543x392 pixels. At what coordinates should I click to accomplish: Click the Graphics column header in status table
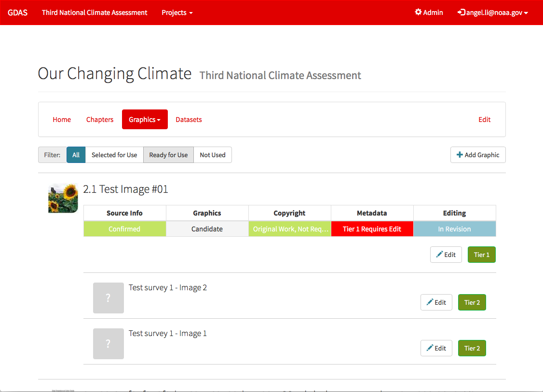coord(207,213)
